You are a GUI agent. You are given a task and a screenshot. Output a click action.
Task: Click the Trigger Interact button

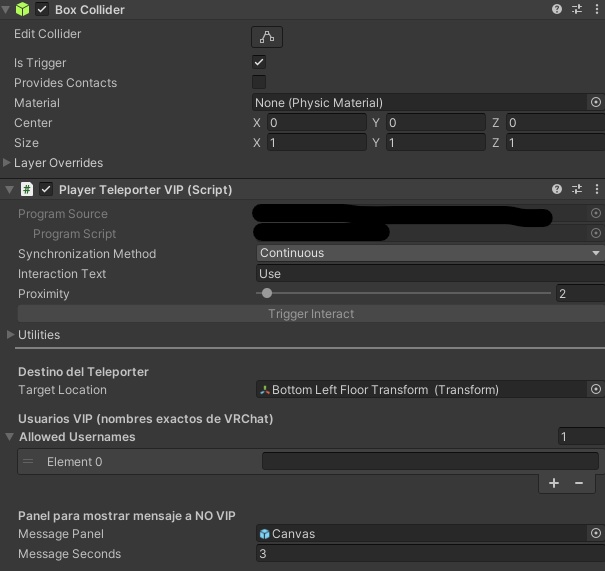point(311,314)
